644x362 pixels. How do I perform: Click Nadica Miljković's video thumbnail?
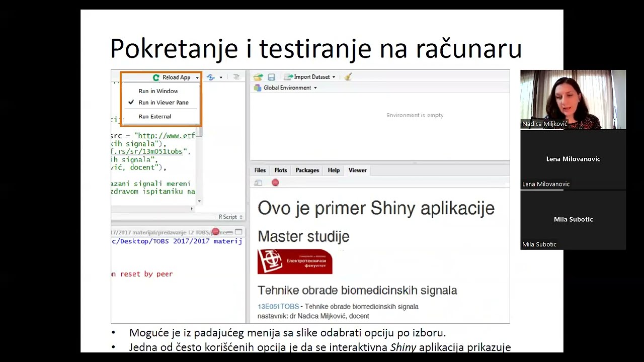point(573,100)
